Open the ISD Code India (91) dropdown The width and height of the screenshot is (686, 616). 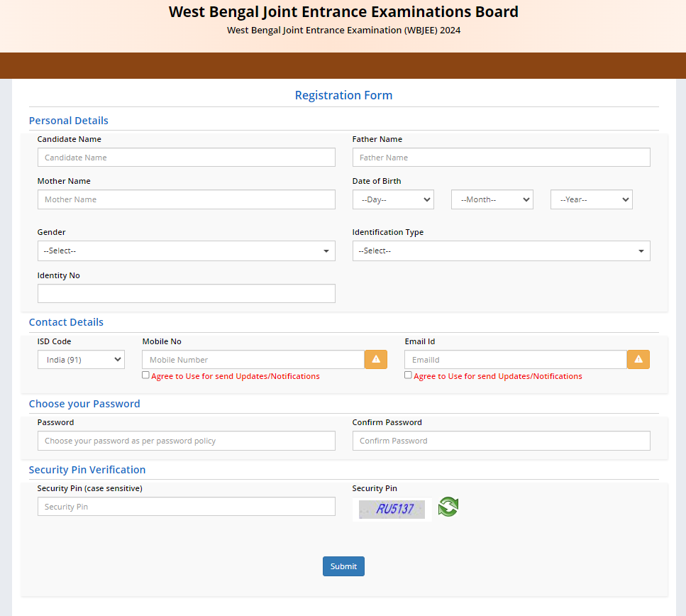point(81,360)
